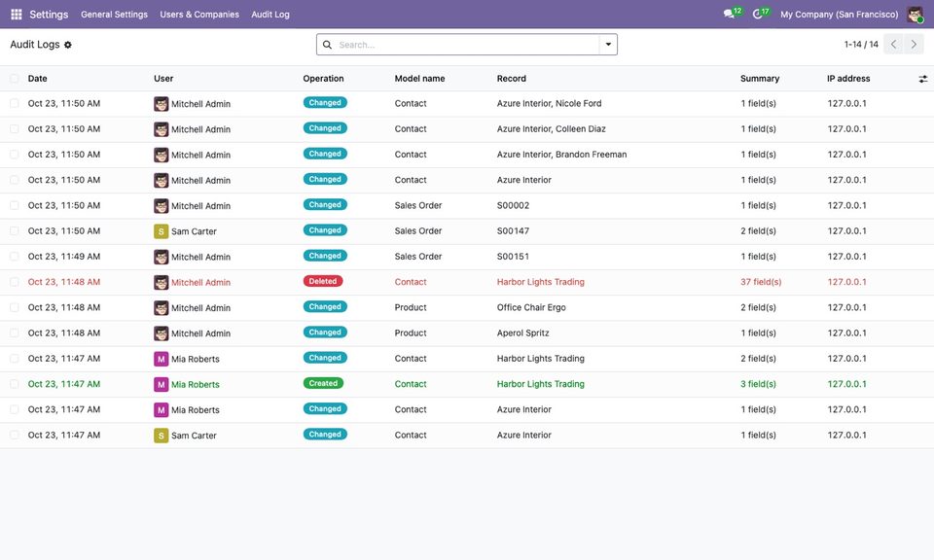Click Mitchell Admin avatar in the Deleted row

tap(161, 282)
